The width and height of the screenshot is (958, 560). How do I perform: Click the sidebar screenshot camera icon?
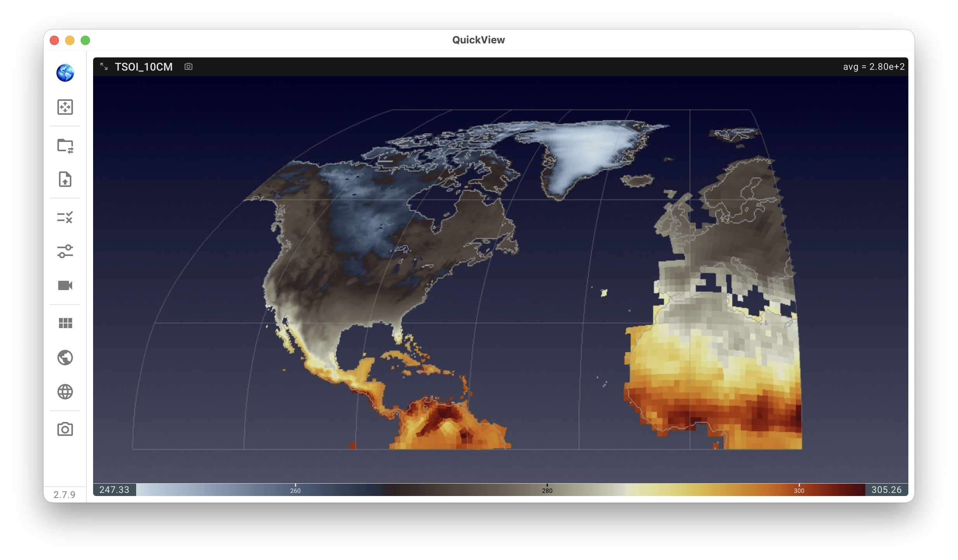pyautogui.click(x=65, y=429)
